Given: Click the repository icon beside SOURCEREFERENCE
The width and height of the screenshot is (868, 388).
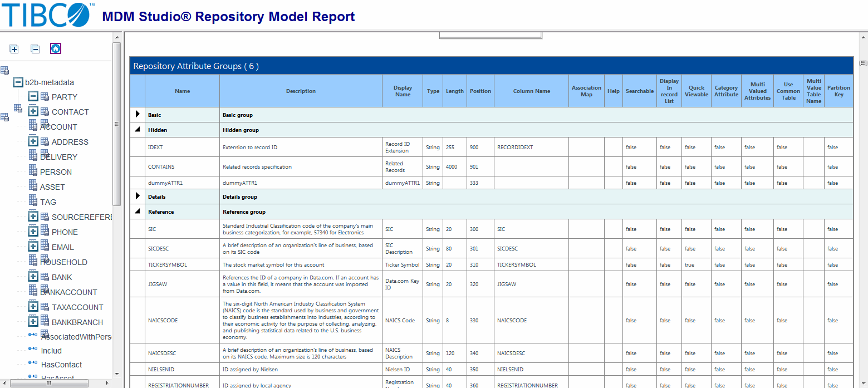Looking at the screenshot, I should [45, 215].
